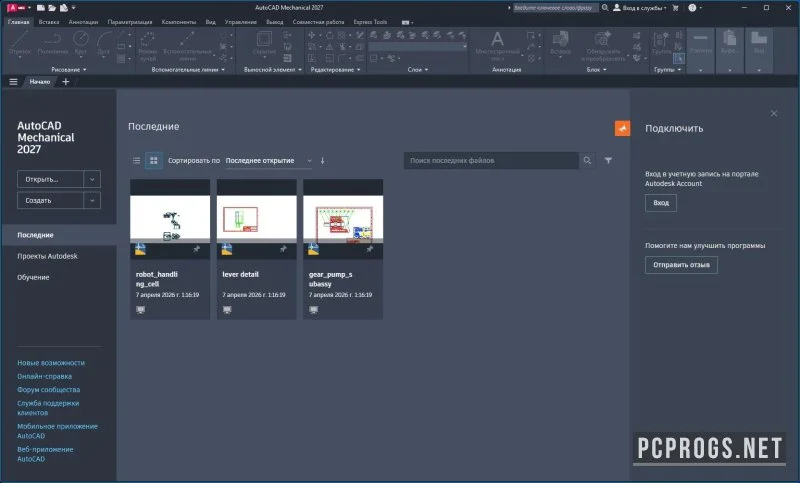The image size is (800, 483).
Task: Open the collapsed Утилиты ribbon panel
Action: (701, 51)
